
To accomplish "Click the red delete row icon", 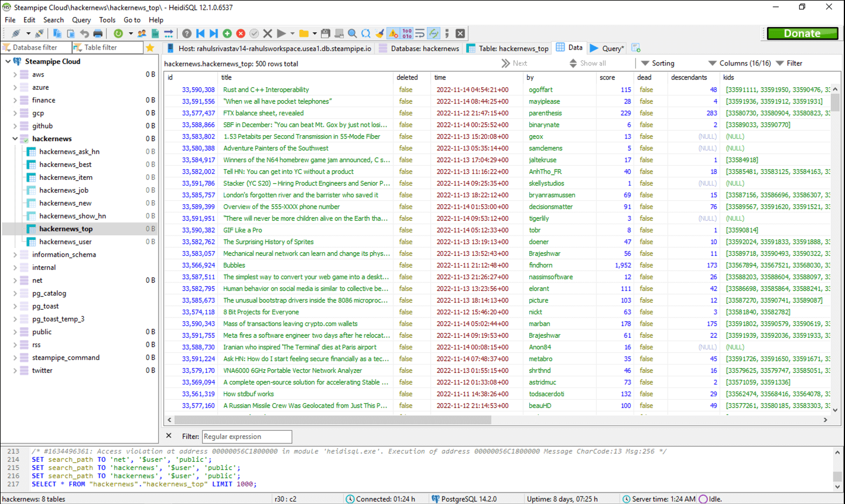I will tap(241, 33).
